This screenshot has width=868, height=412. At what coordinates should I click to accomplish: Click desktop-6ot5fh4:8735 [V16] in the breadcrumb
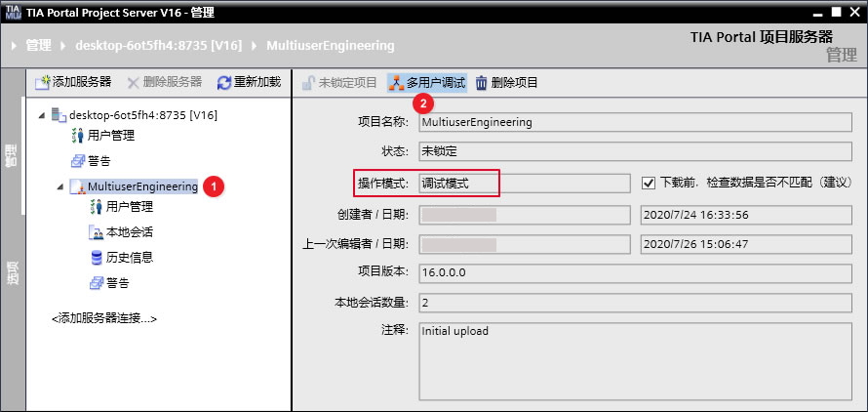[158, 46]
